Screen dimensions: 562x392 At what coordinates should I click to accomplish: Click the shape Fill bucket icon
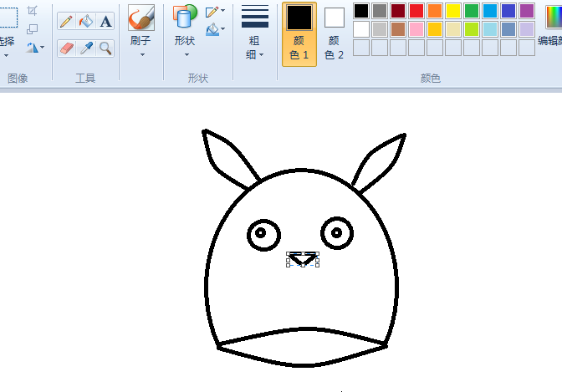212,29
